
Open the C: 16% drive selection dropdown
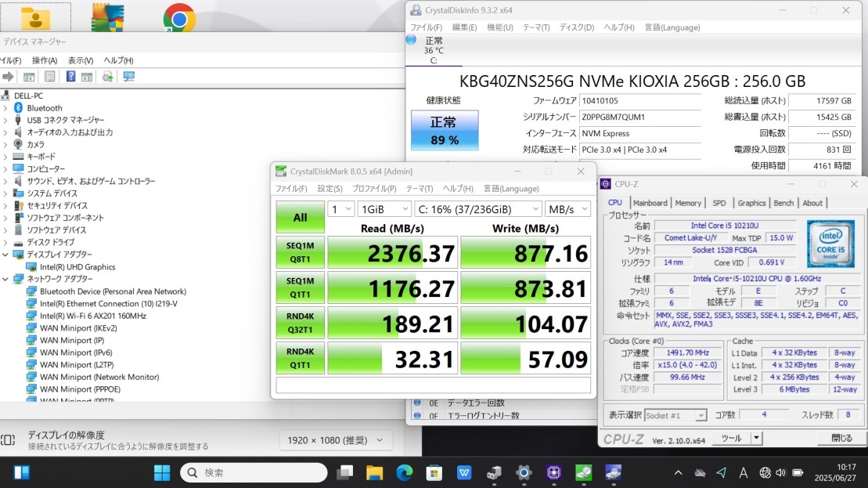478,209
